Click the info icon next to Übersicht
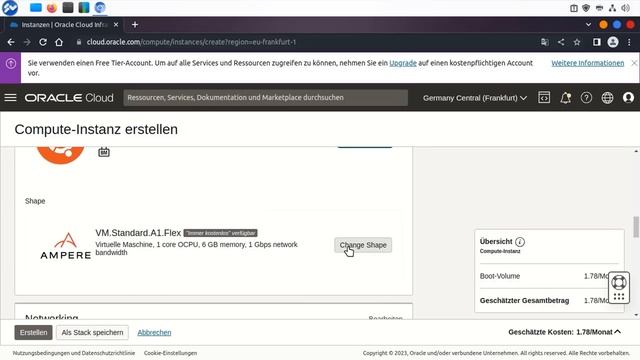Viewport: 640px width, 360px height. tap(520, 242)
